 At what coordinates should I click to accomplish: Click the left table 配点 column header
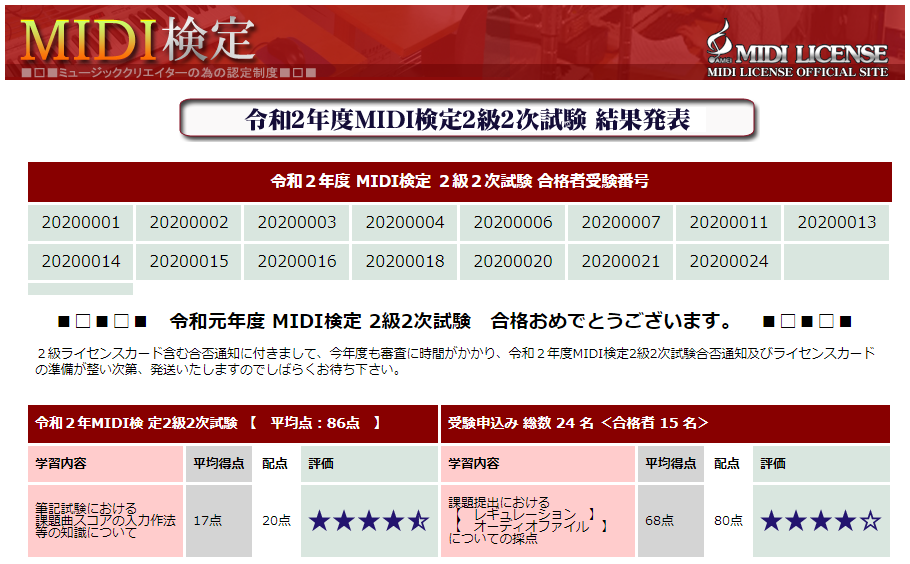pos(276,464)
